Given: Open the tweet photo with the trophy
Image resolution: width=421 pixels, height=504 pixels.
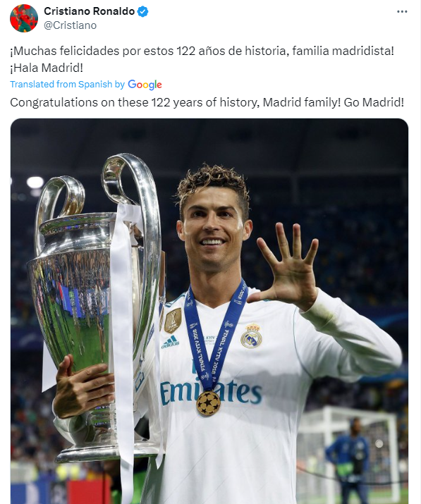Looking at the screenshot, I should 209,311.
